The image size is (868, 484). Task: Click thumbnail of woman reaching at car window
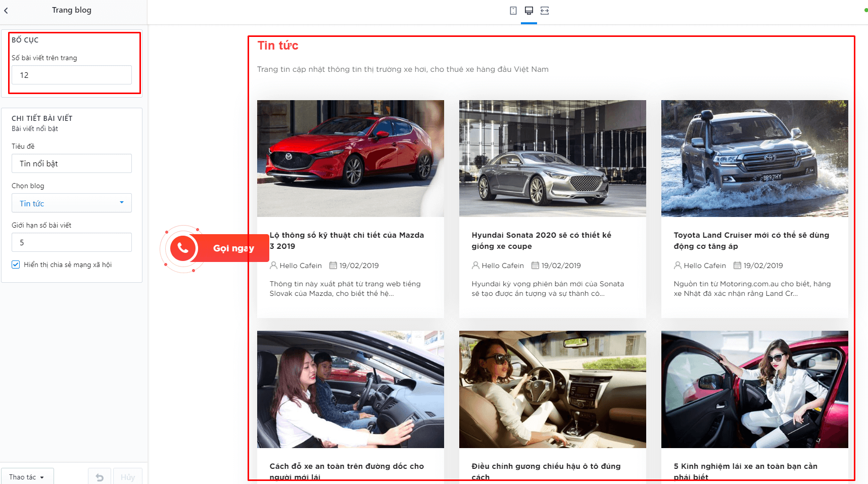[351, 389]
